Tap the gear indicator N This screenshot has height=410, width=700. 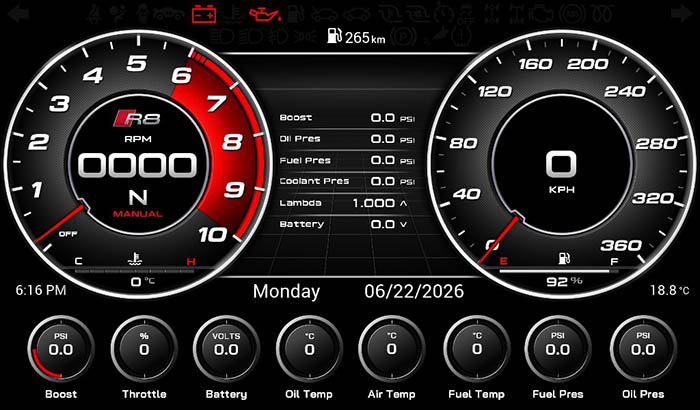[x=138, y=197]
